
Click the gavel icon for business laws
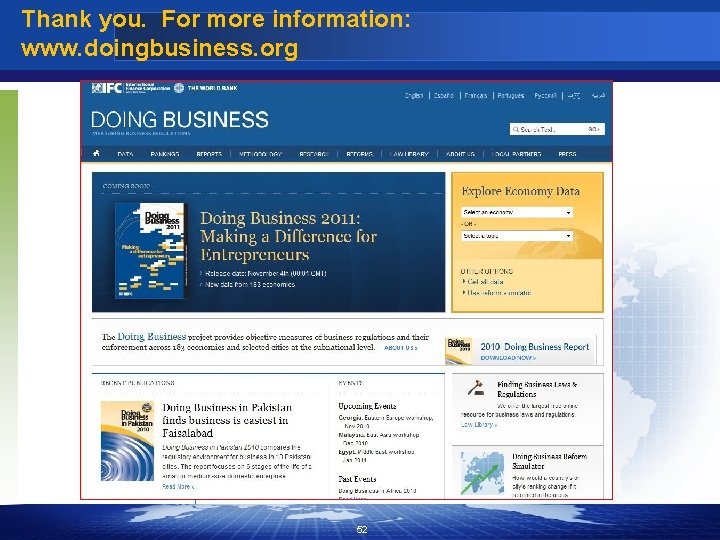pos(476,388)
